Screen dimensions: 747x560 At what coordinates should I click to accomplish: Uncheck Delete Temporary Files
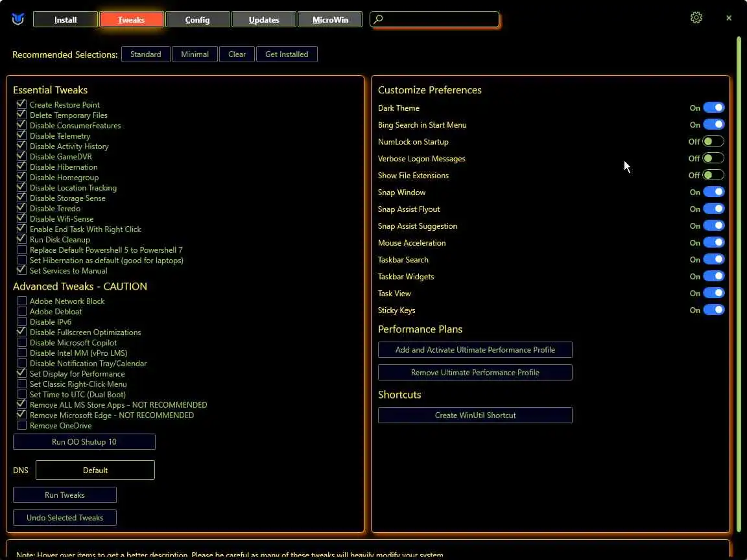[x=21, y=115]
